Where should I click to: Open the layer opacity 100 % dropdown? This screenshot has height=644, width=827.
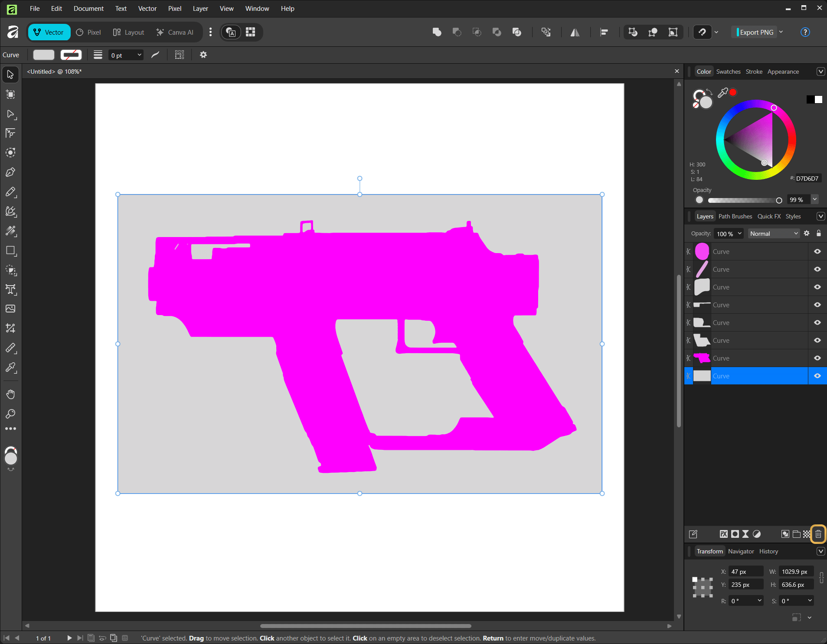(x=729, y=233)
